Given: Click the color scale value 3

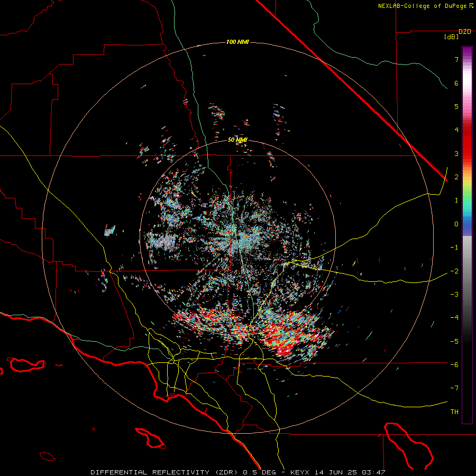Looking at the screenshot, I should tap(456, 153).
